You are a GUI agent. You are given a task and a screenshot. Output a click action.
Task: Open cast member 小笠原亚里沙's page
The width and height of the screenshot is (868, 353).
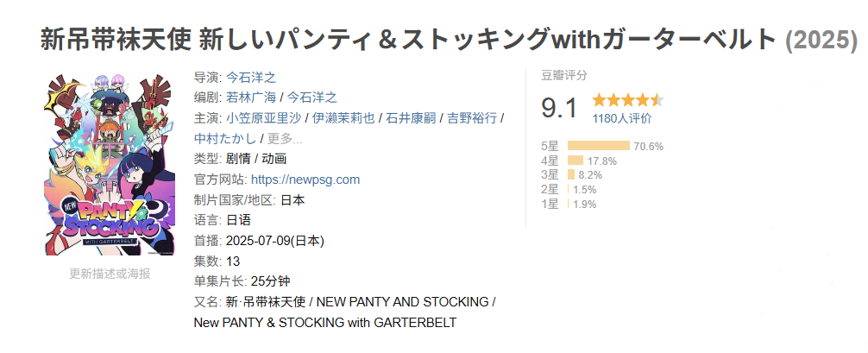[265, 118]
